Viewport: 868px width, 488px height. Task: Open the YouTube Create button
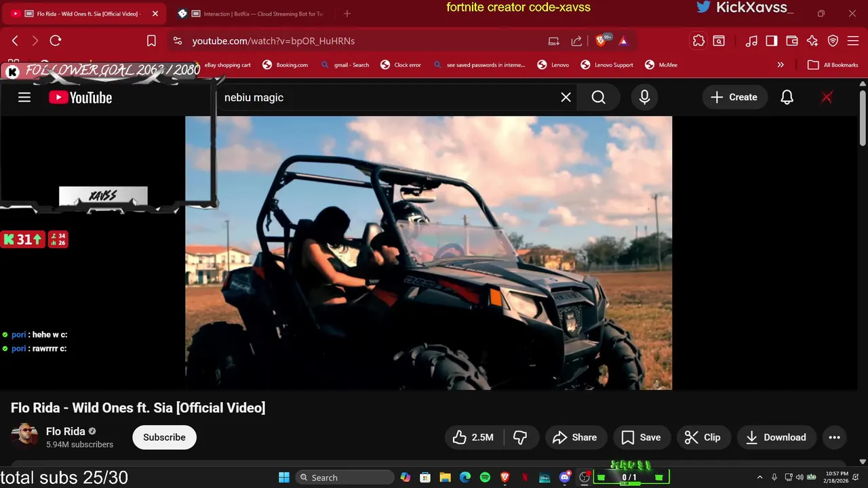(734, 98)
